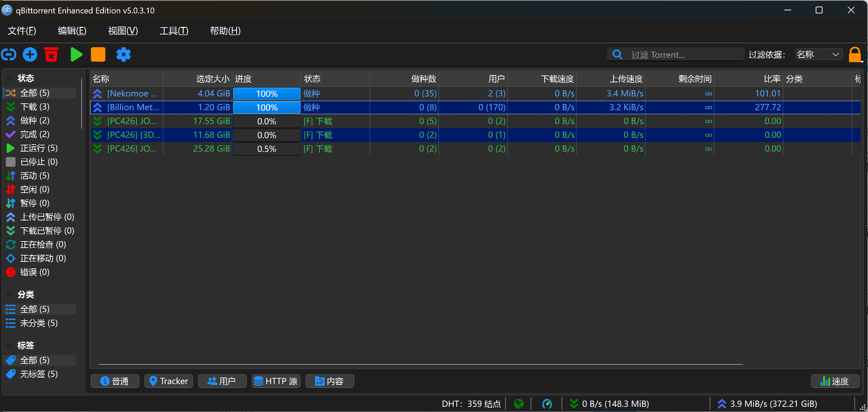
Task: Open the 编辑(E) menu
Action: pyautogui.click(x=72, y=31)
